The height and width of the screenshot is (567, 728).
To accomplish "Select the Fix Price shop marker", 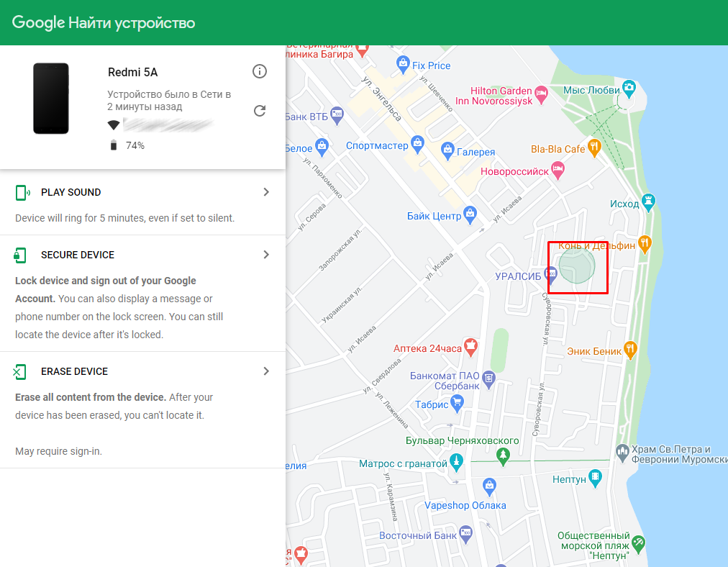I will click(x=403, y=64).
